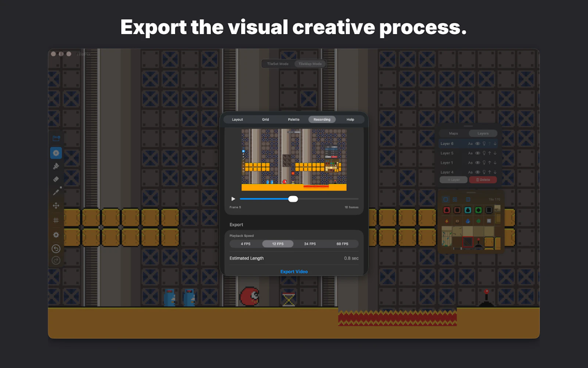This screenshot has height=368, width=588.
Task: Toggle visibility eye for Layer 5
Action: click(x=478, y=153)
